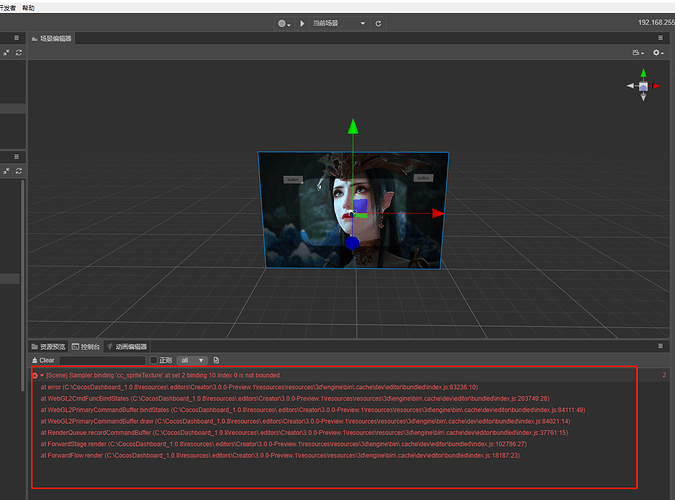
Task: Switch to the 资源预览 assets preview tab
Action: click(x=49, y=347)
